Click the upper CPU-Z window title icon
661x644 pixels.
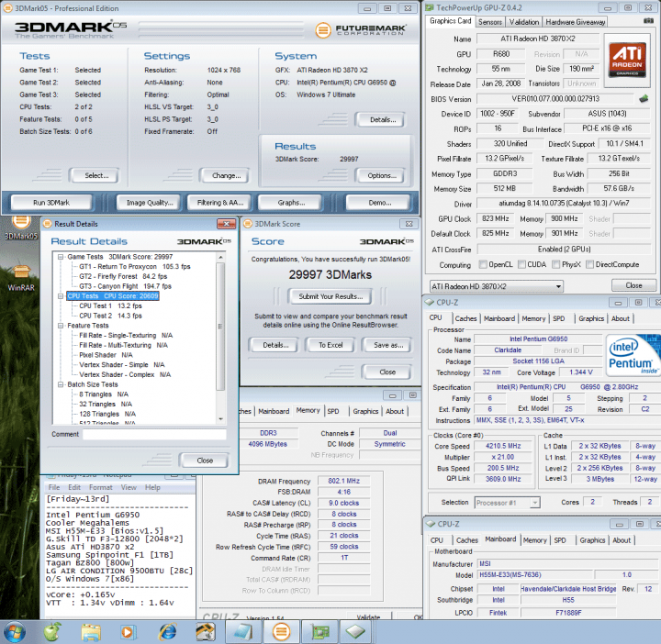pyautogui.click(x=429, y=302)
